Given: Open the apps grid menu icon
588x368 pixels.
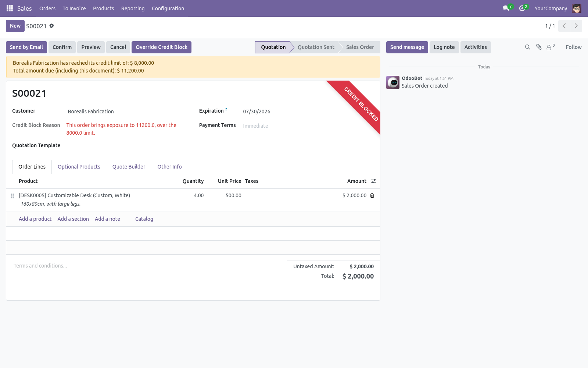Looking at the screenshot, I should [x=10, y=8].
